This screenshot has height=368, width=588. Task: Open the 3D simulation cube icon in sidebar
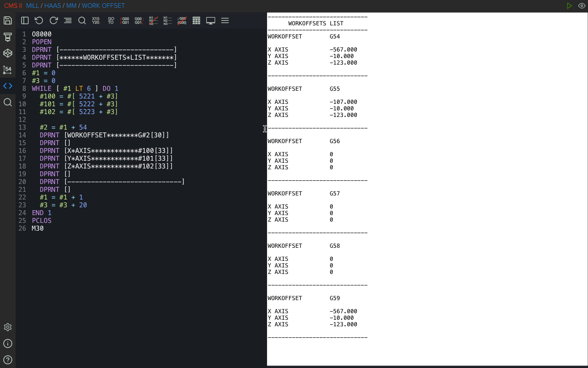pyautogui.click(x=7, y=53)
